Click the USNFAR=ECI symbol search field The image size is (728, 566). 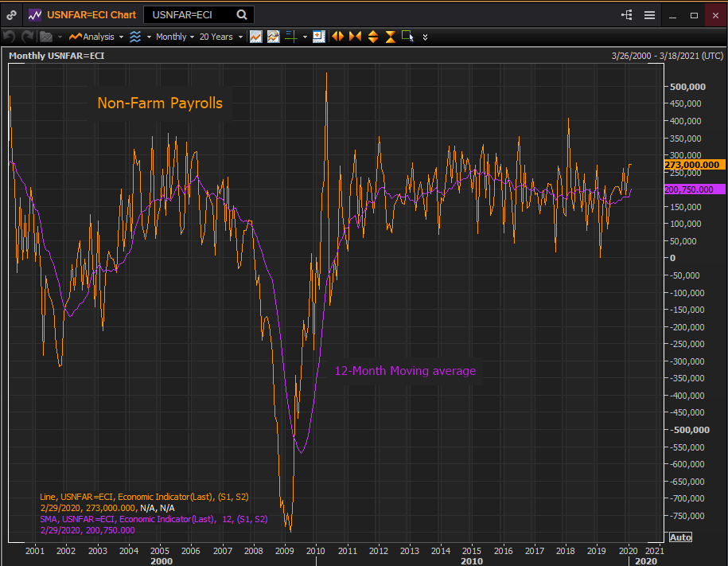(x=189, y=15)
